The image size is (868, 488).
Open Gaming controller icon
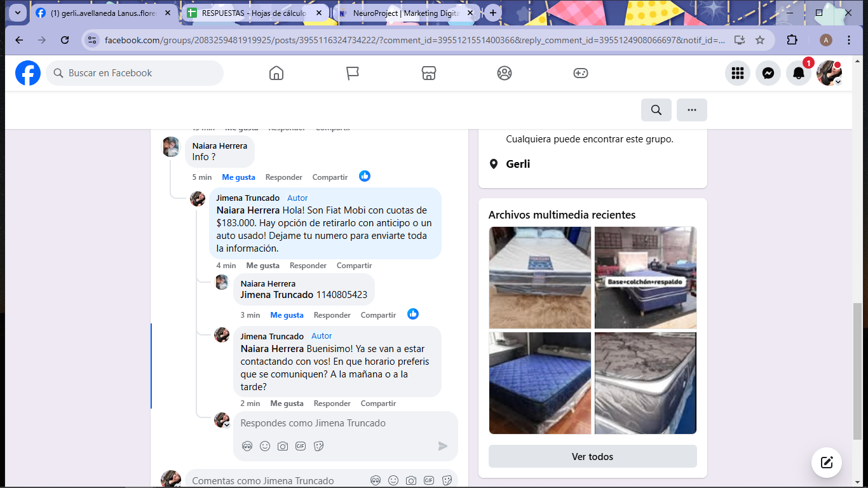point(581,73)
